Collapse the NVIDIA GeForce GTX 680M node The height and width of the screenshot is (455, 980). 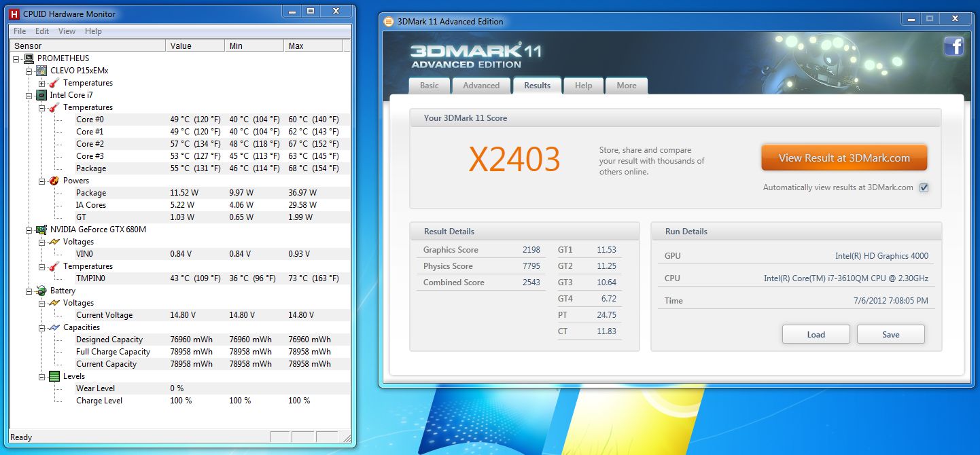tap(29, 230)
